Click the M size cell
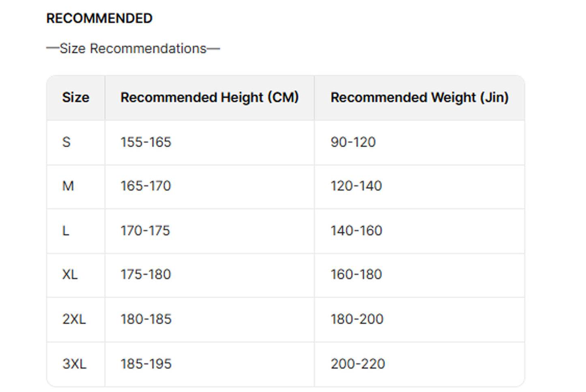 (68, 186)
